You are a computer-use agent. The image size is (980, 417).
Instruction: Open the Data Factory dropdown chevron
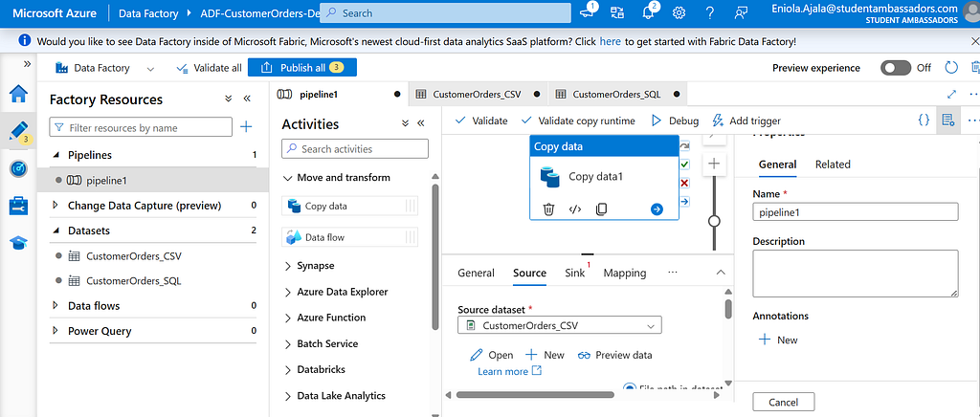(x=150, y=68)
